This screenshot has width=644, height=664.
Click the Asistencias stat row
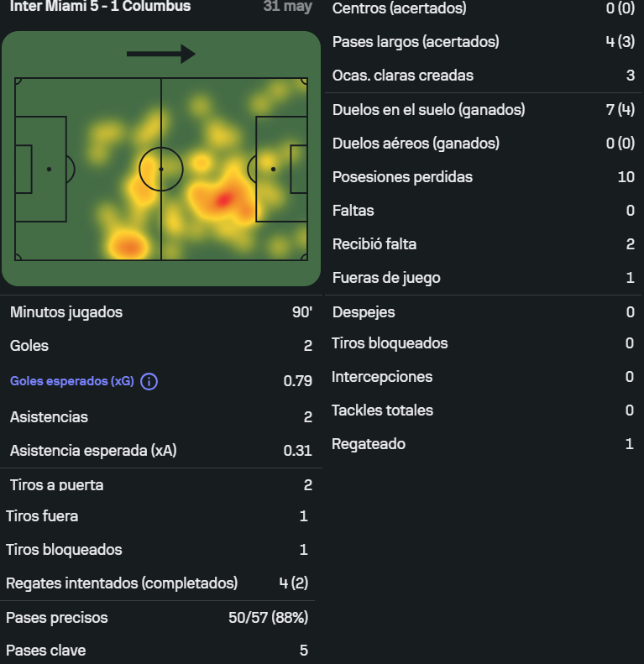161,417
